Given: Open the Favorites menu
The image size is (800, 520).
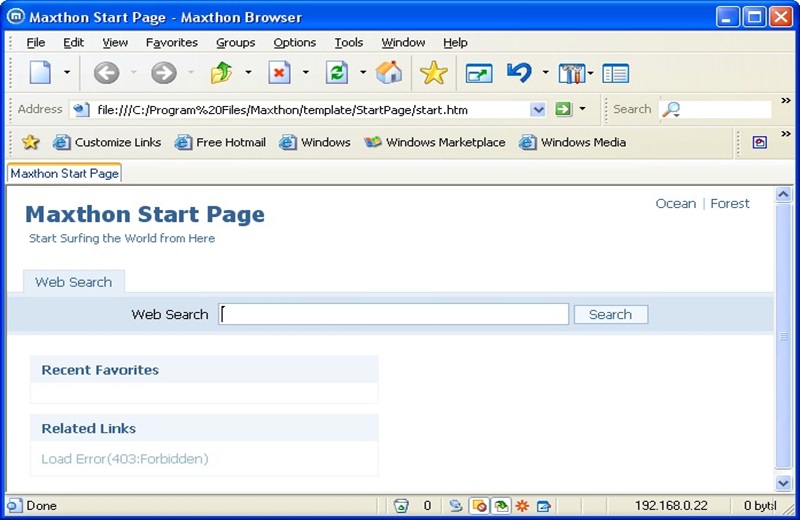Looking at the screenshot, I should [172, 43].
